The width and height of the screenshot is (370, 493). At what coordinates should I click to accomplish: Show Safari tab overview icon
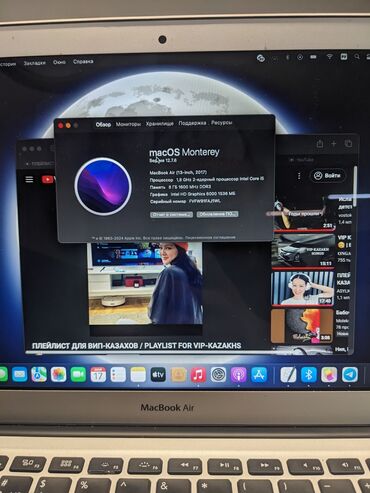click(348, 144)
